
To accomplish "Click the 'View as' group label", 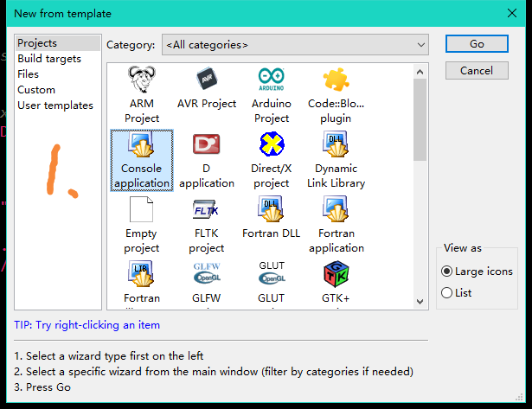I will (463, 248).
